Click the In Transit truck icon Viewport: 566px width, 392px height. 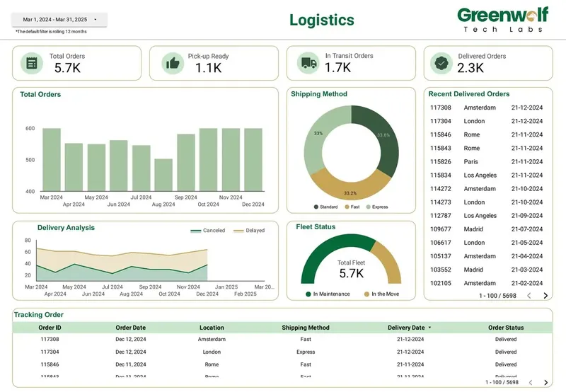[x=308, y=63]
